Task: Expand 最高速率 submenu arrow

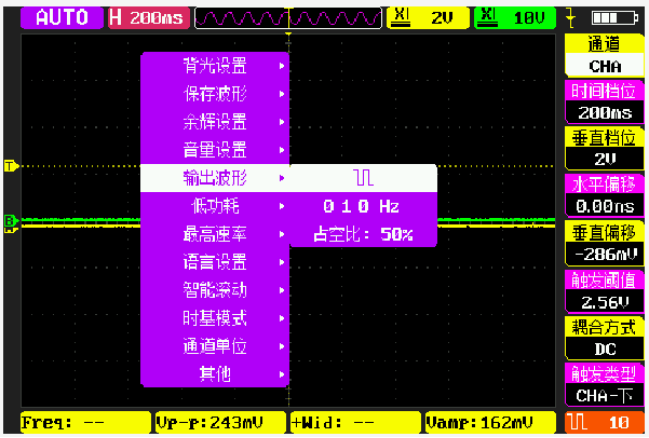Action: coord(281,234)
